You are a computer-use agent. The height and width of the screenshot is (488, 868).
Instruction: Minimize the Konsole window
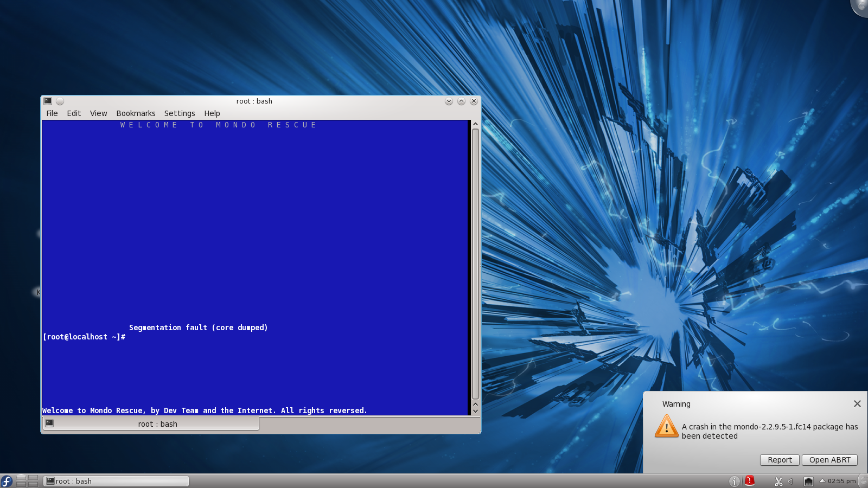[x=449, y=101]
